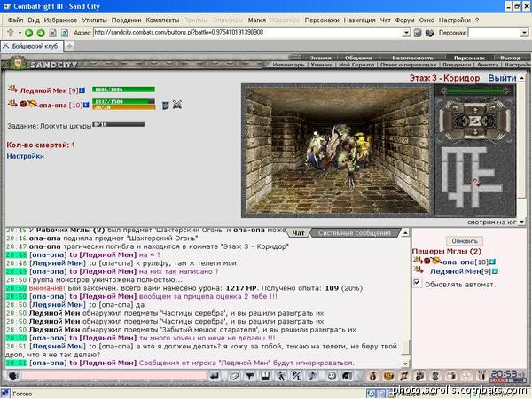Switch to the Чат tab

click(x=298, y=232)
